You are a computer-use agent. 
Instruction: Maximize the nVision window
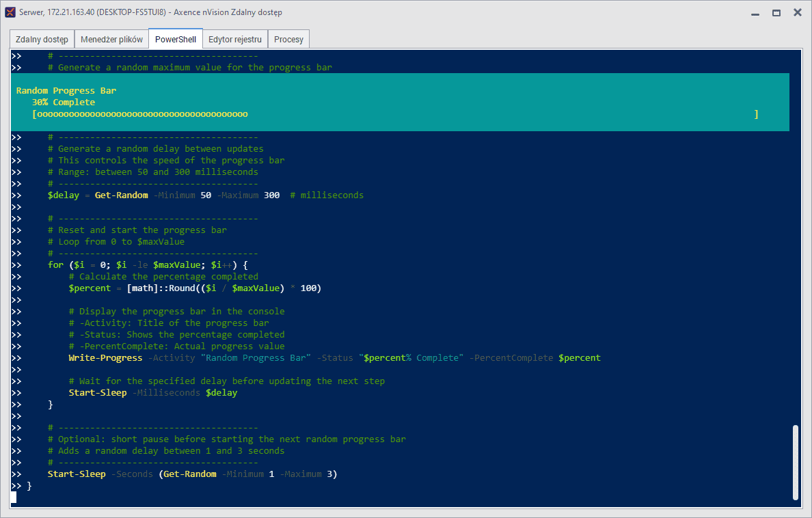tap(776, 12)
